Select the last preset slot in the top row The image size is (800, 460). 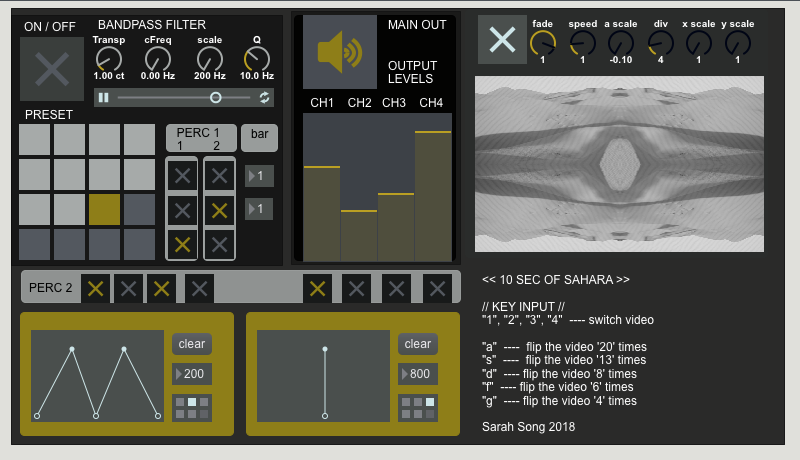pos(139,139)
